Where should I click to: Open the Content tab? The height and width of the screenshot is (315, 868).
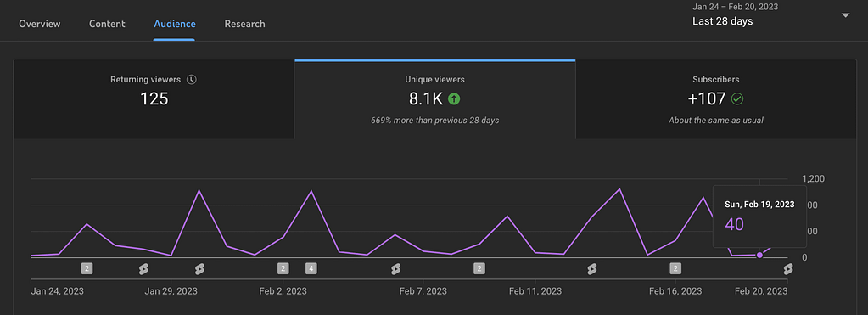[x=107, y=24]
